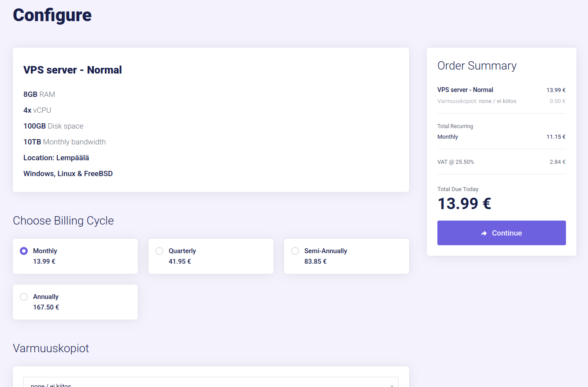Click the Semi-Annually 83.85 € price
The width and height of the screenshot is (588, 387).
point(315,262)
